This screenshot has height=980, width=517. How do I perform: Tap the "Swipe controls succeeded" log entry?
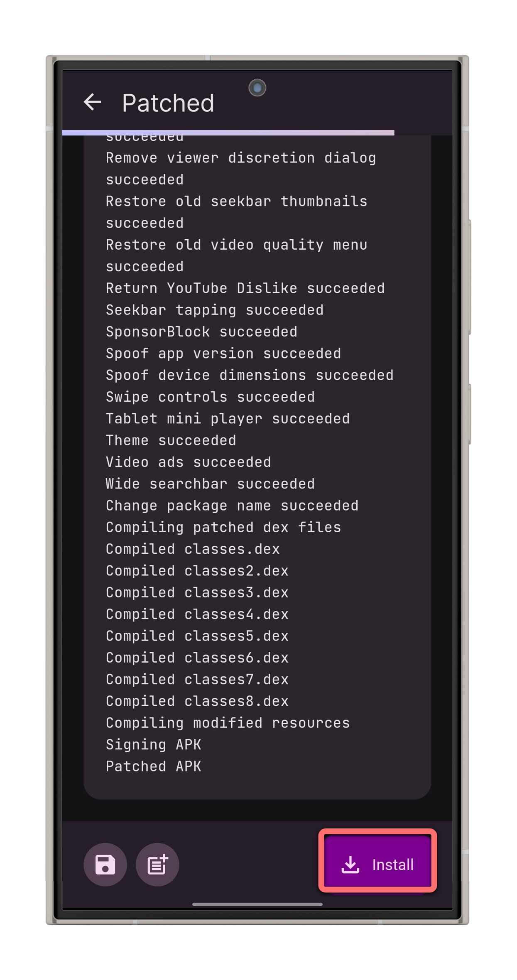click(x=210, y=396)
